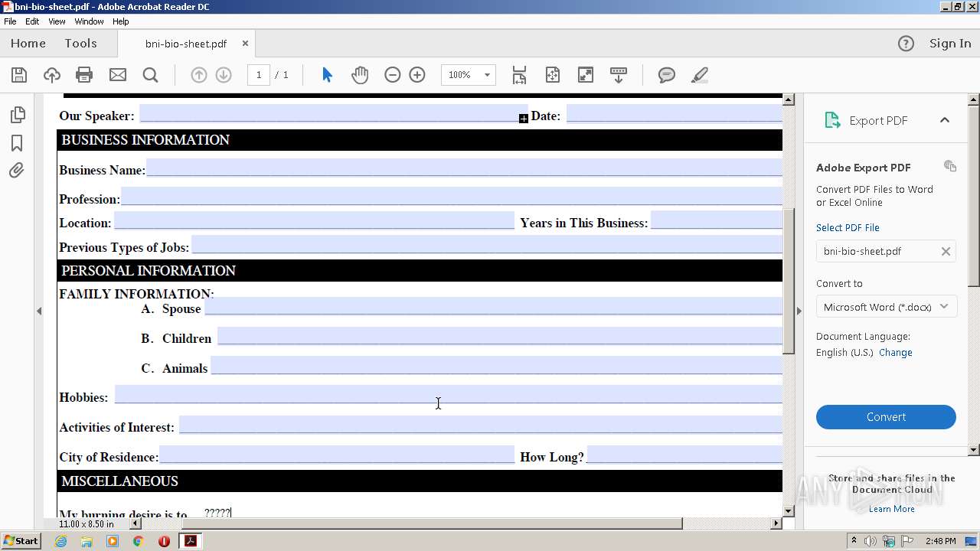The height and width of the screenshot is (551, 980).
Task: Click the Our Speaker form field
Action: point(334,114)
